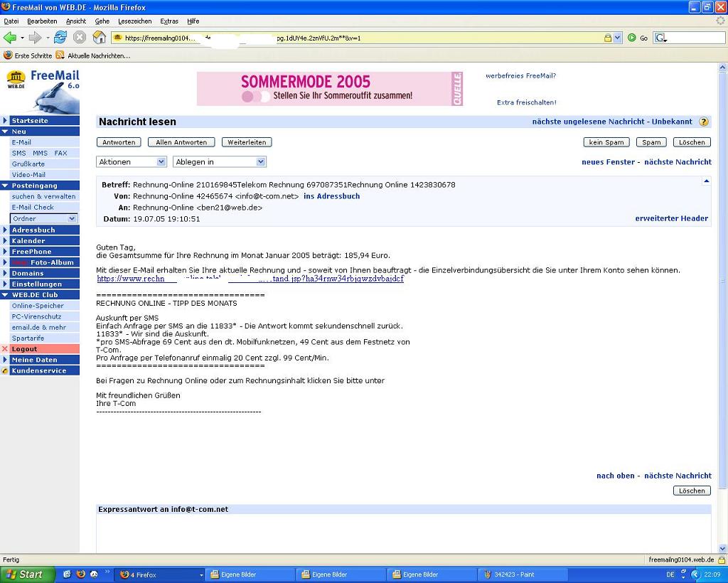Open the Windows Start button
728x583 pixels.
click(27, 574)
